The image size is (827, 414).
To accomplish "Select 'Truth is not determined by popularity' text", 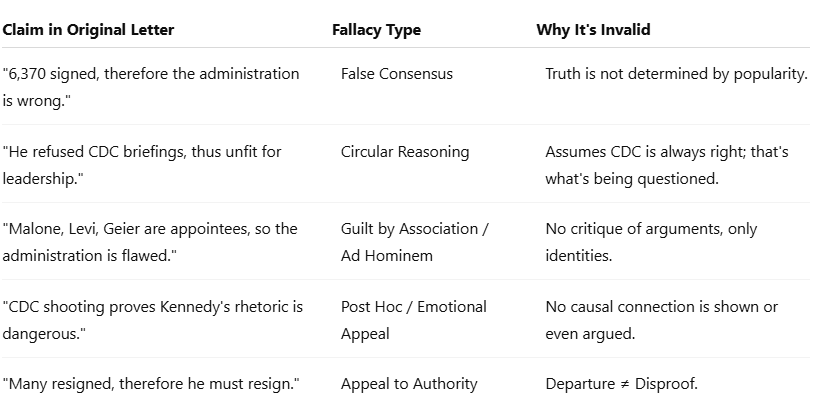I will click(x=676, y=74).
